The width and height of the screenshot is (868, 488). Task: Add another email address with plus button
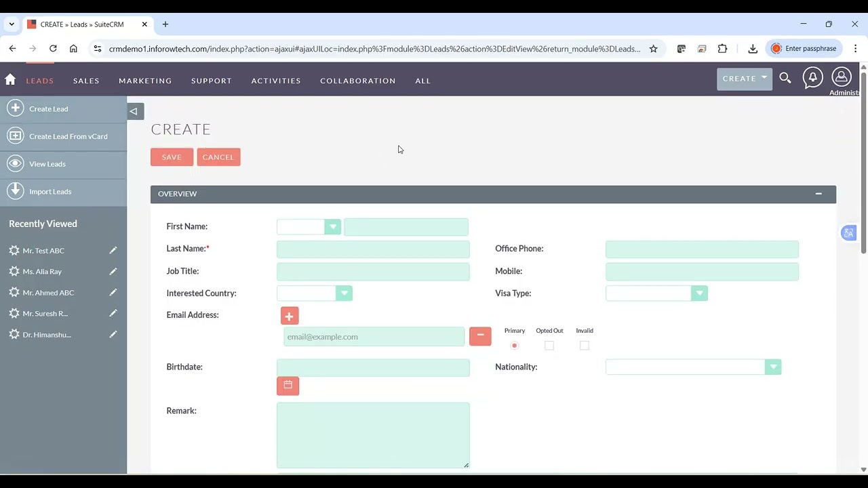coord(290,316)
